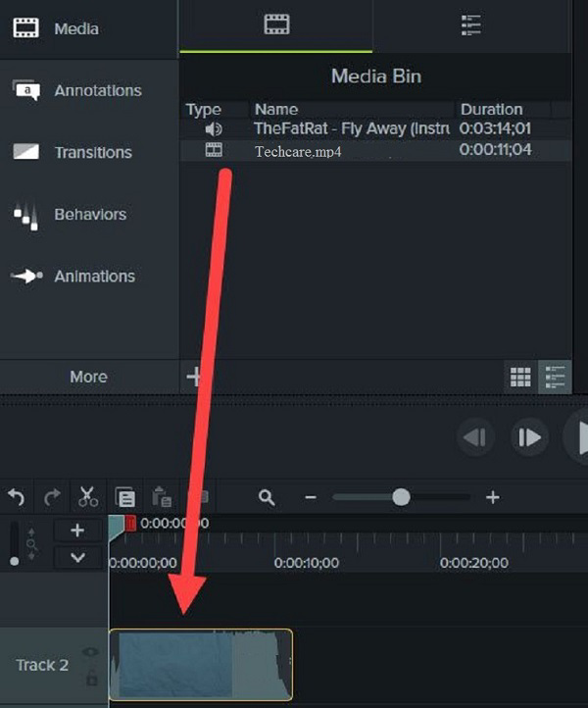588x708 pixels.
Task: Toggle Track 2 visibility eye icon
Action: pos(91,652)
